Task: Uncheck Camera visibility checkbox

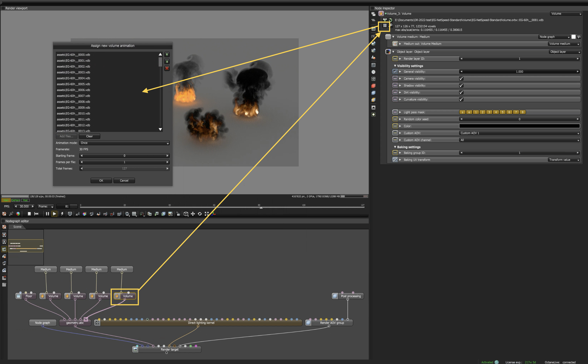Action: pyautogui.click(x=461, y=78)
